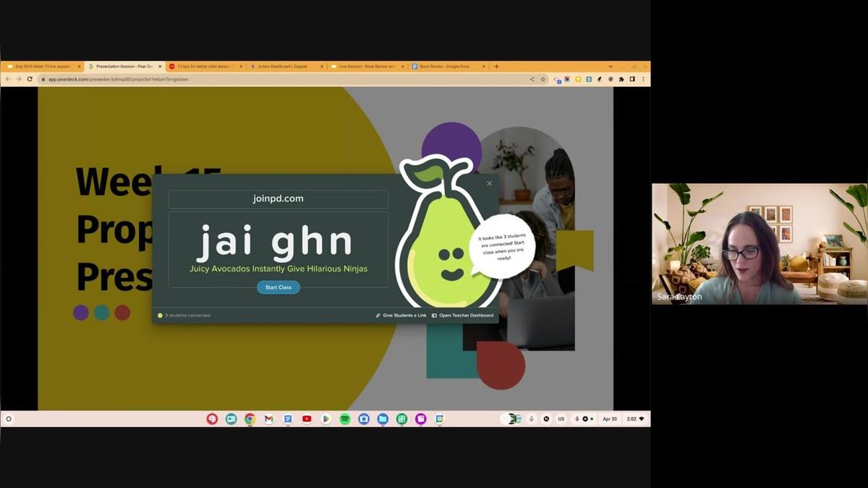Open the teal screen app on the shelf
This screenshot has height=488, width=868.
[x=231, y=418]
